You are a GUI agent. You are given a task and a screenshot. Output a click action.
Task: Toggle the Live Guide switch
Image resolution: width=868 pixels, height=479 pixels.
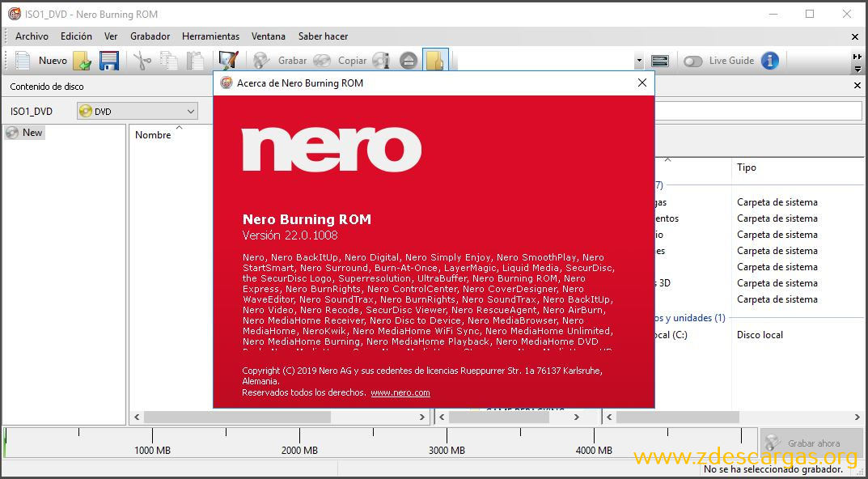point(692,61)
